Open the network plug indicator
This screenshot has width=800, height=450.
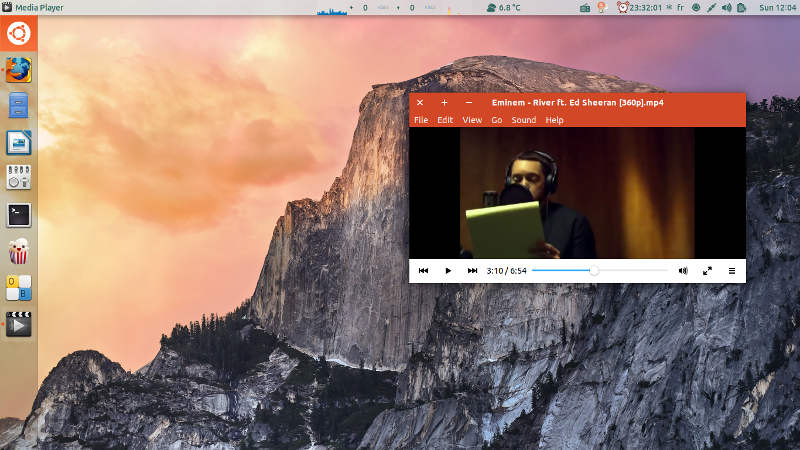click(711, 8)
